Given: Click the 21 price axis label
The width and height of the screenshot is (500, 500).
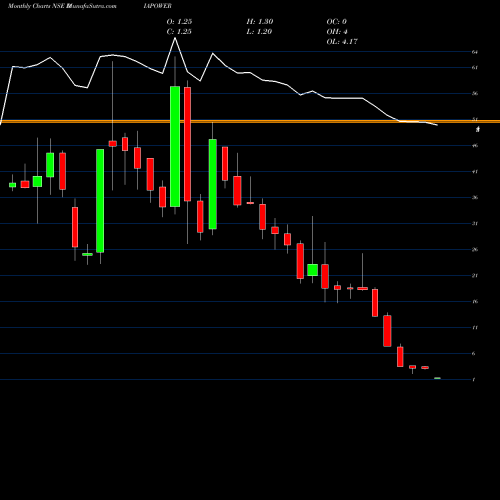Looking at the screenshot, I should tap(475, 276).
